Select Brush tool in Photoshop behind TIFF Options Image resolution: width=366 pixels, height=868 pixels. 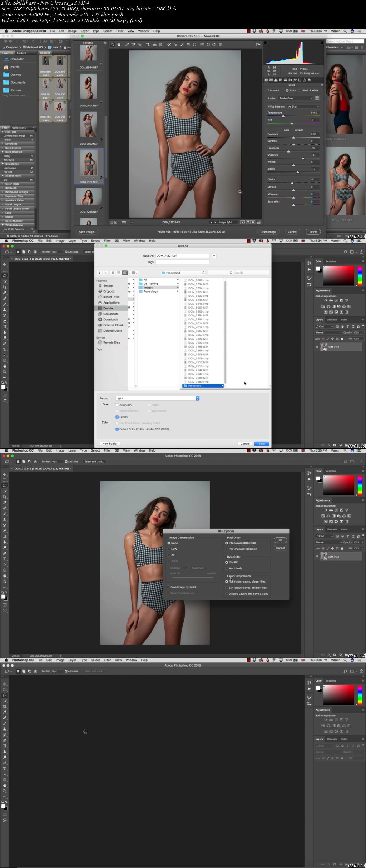pos(5,514)
